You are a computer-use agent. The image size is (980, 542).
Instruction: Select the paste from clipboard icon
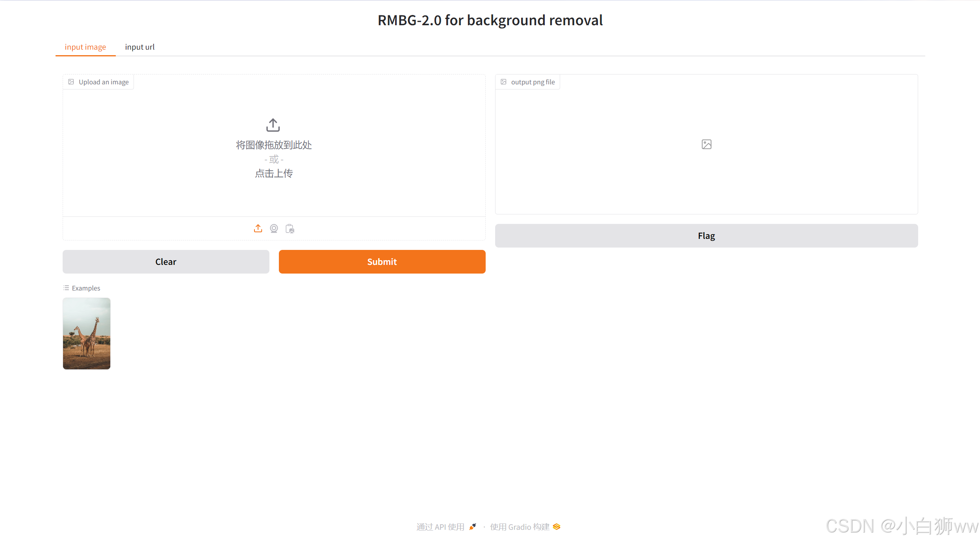coord(290,229)
